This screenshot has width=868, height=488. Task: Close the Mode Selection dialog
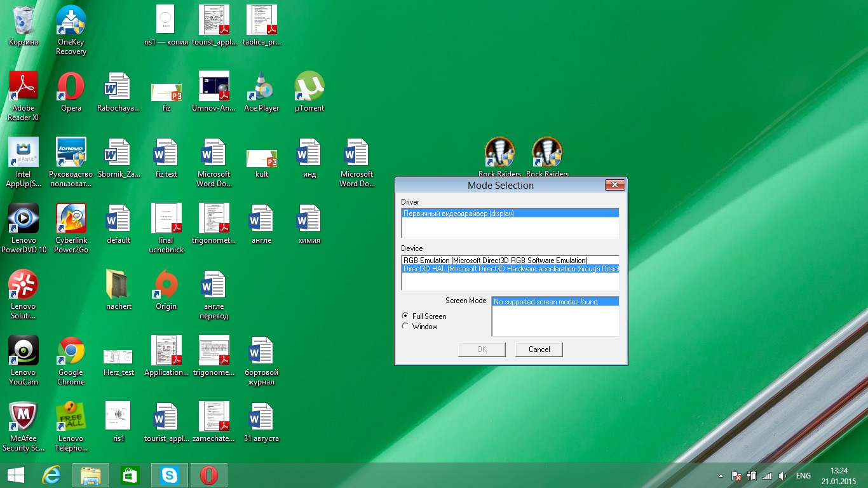click(614, 185)
